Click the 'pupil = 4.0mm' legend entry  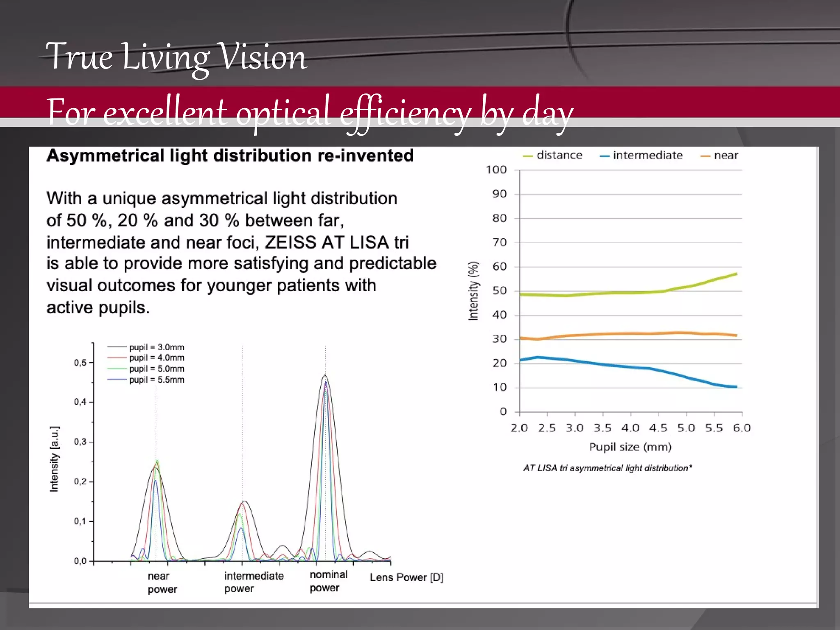coord(156,358)
